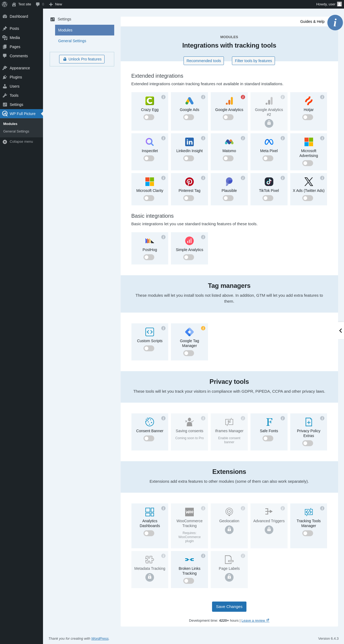The width and height of the screenshot is (344, 644).
Task: Turn on the Meta Pixel switch
Action: coord(268,158)
